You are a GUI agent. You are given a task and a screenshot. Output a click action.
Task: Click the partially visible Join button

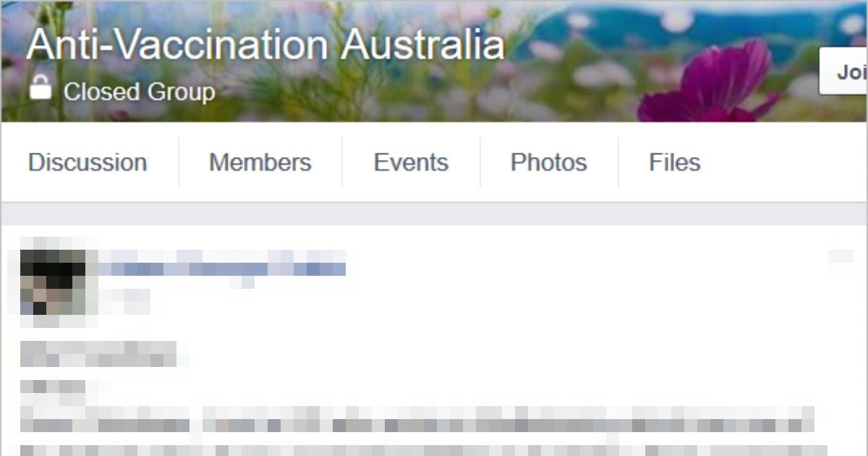(x=844, y=72)
